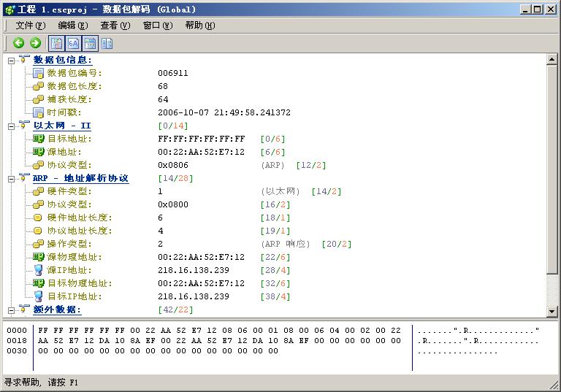This screenshot has height=392, width=561.
Task: Click the 数据包长度 value 68
Action: tap(163, 86)
